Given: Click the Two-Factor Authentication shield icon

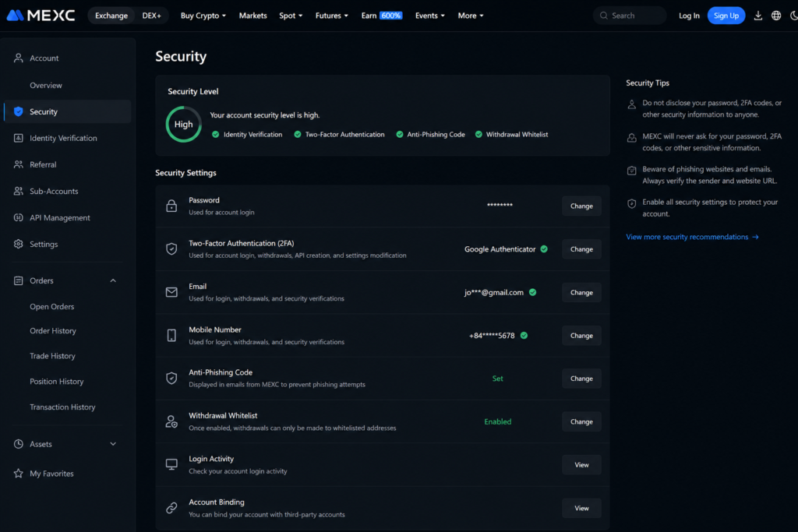Looking at the screenshot, I should (171, 248).
